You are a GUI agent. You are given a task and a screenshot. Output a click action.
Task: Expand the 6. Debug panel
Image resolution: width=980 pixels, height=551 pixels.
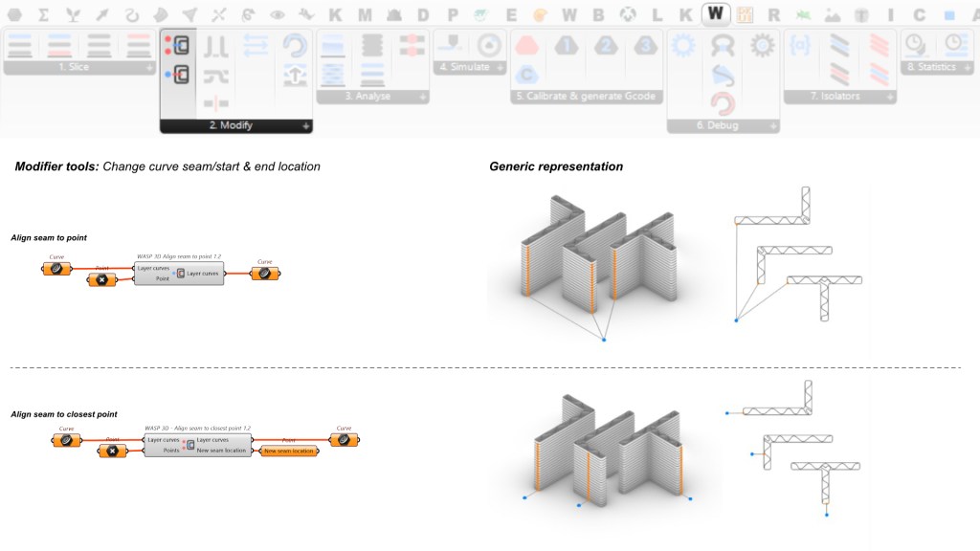(773, 125)
